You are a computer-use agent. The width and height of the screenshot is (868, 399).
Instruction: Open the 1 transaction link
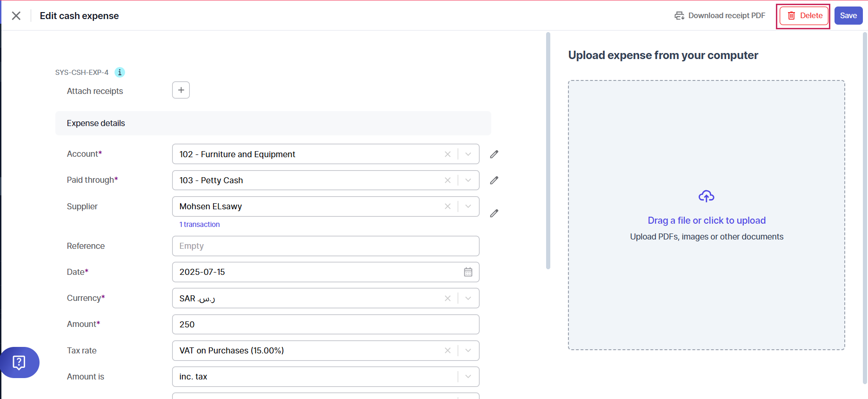[x=200, y=225]
